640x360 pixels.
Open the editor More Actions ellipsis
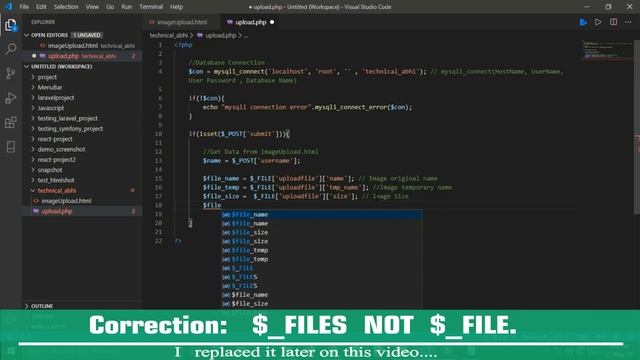pyautogui.click(x=628, y=22)
